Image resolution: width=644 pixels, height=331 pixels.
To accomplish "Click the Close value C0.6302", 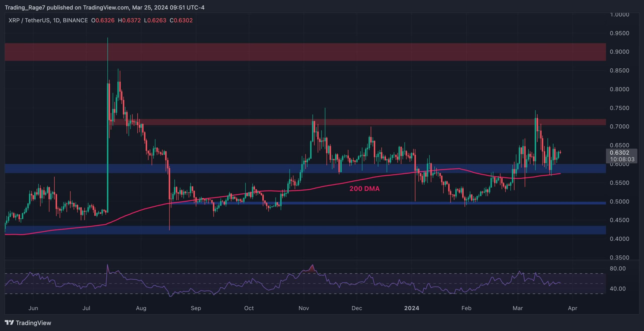I will point(181,20).
